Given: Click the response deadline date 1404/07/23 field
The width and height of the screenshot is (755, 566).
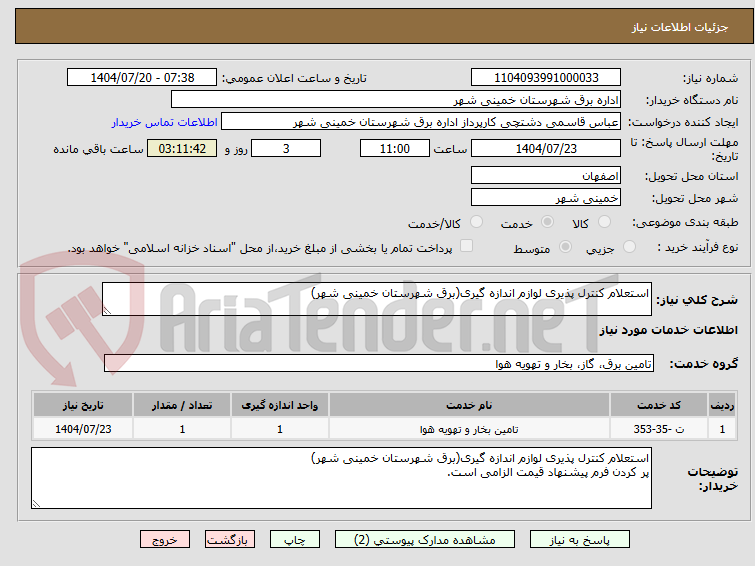Looking at the screenshot, I should [x=546, y=148].
